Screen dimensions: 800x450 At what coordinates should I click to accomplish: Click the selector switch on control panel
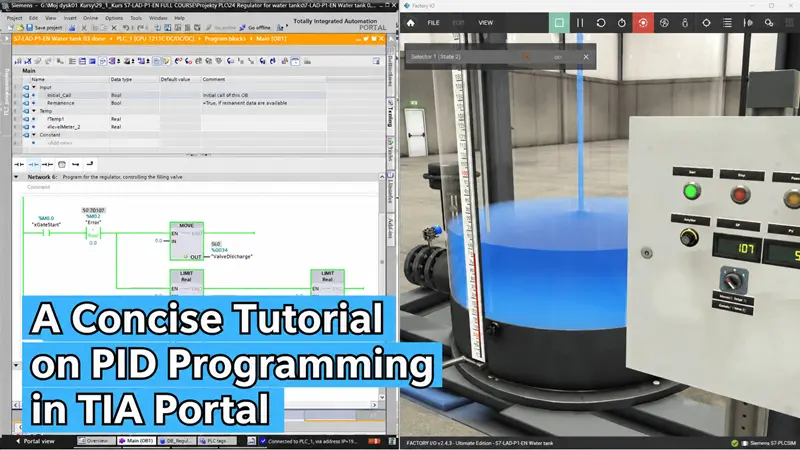(734, 280)
